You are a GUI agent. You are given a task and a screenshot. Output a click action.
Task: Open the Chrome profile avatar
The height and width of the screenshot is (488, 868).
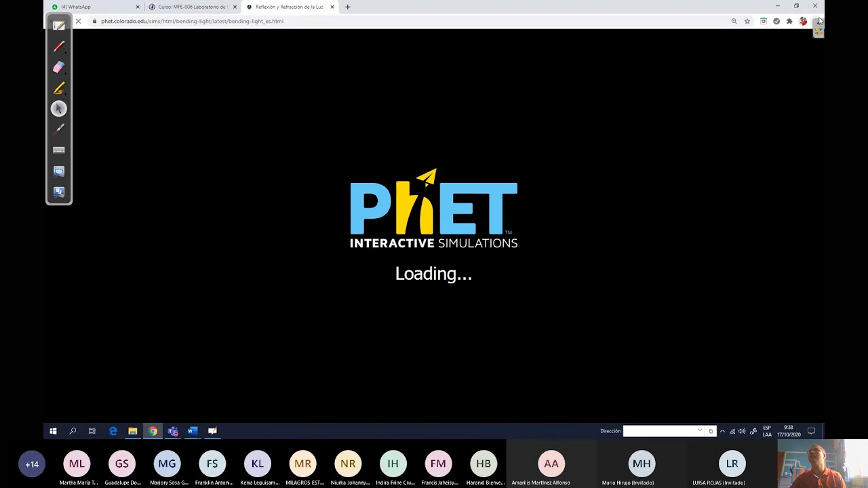pos(803,21)
